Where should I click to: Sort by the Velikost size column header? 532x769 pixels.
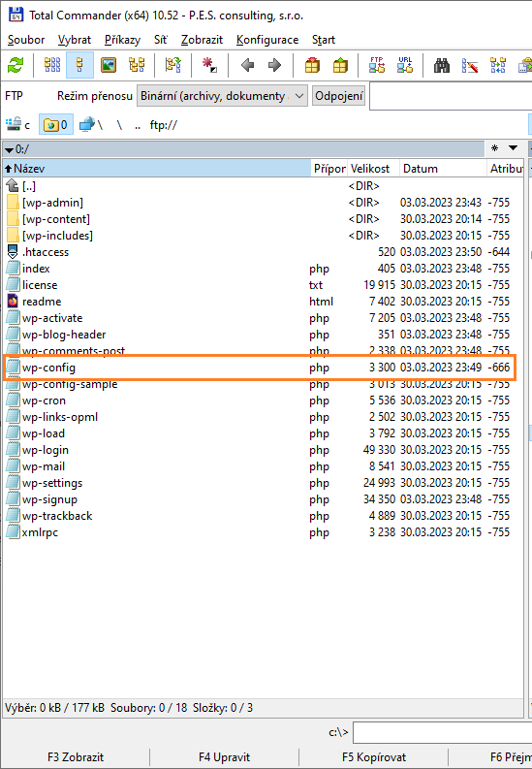pos(374,168)
